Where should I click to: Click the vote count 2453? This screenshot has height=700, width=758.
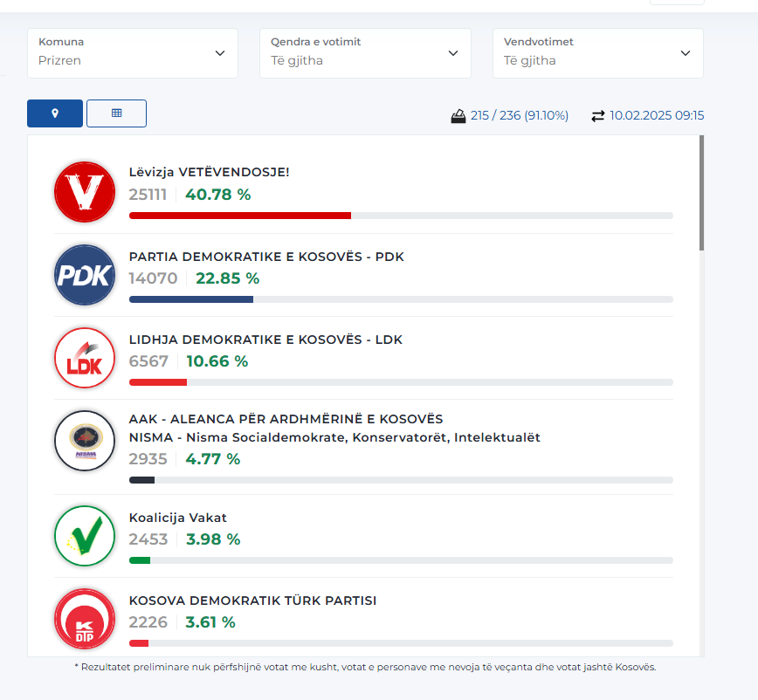148,539
